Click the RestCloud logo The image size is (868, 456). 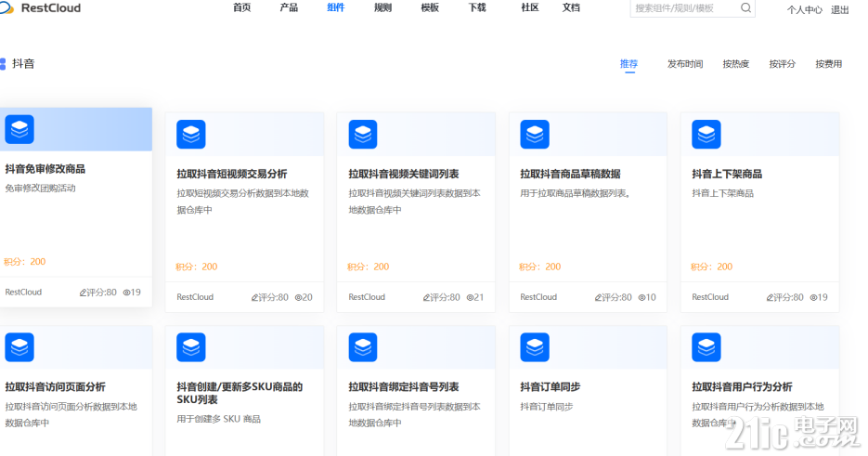(x=41, y=7)
